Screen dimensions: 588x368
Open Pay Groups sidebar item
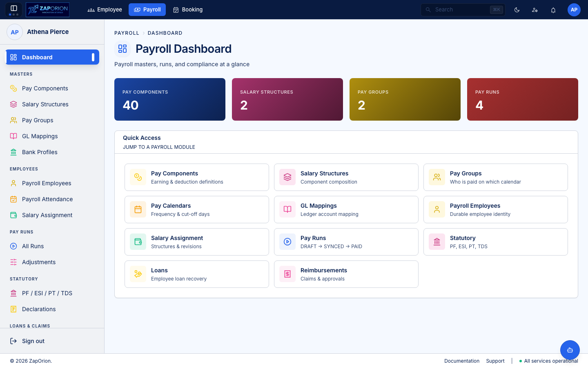[52, 120]
